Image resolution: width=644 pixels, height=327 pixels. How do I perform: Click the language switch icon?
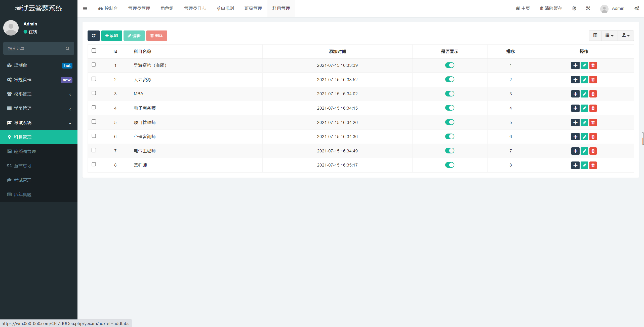pos(574,8)
